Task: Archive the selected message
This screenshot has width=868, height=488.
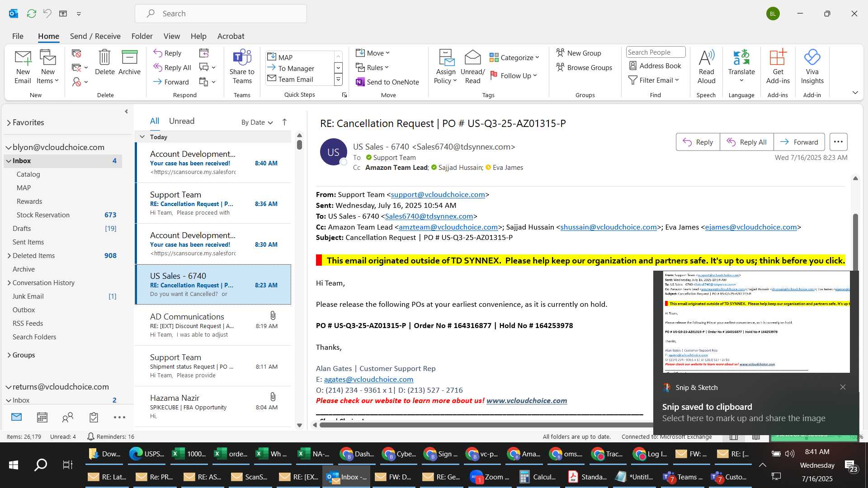Action: coord(129,62)
